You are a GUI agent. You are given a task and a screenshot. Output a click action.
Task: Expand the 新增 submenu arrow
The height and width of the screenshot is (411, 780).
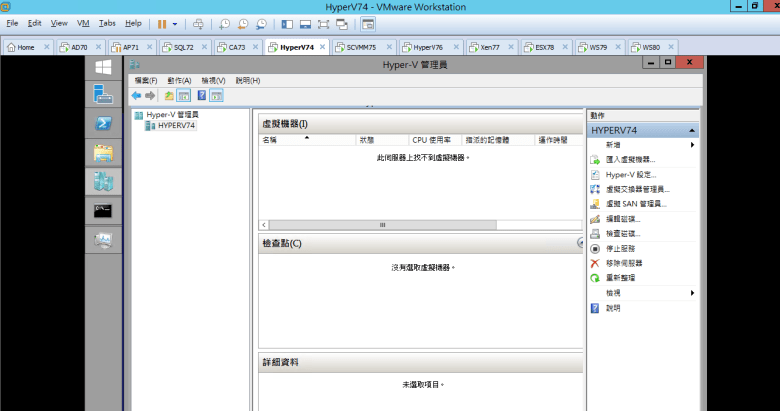click(x=692, y=145)
